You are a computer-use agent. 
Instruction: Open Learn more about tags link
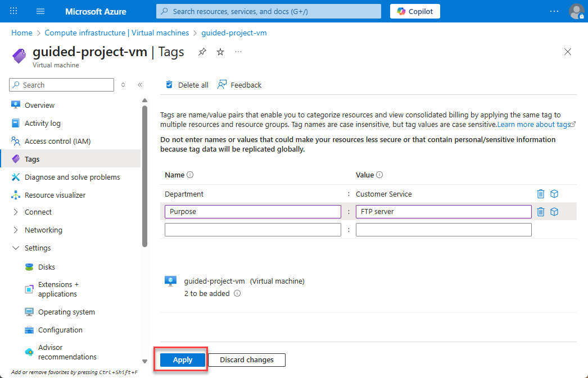(x=533, y=125)
